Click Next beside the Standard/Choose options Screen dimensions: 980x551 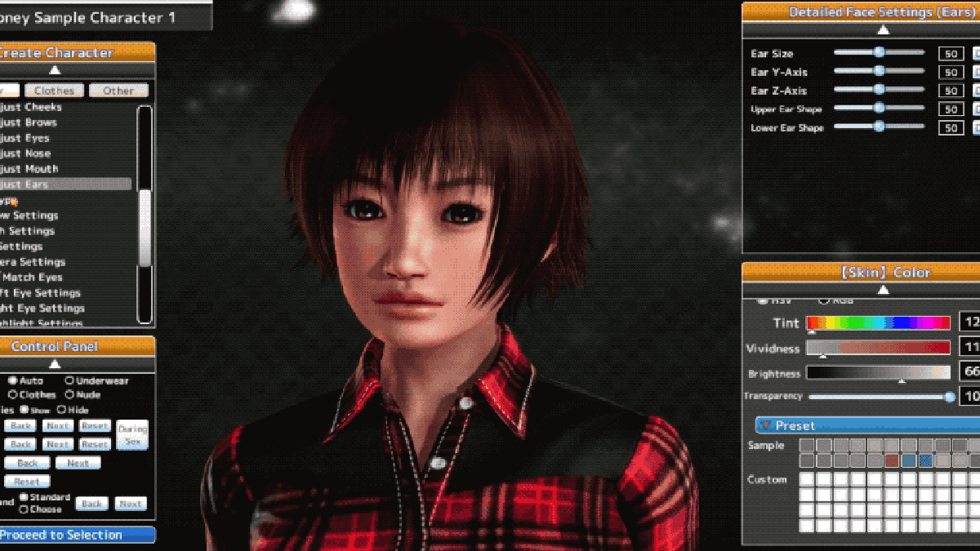131,504
